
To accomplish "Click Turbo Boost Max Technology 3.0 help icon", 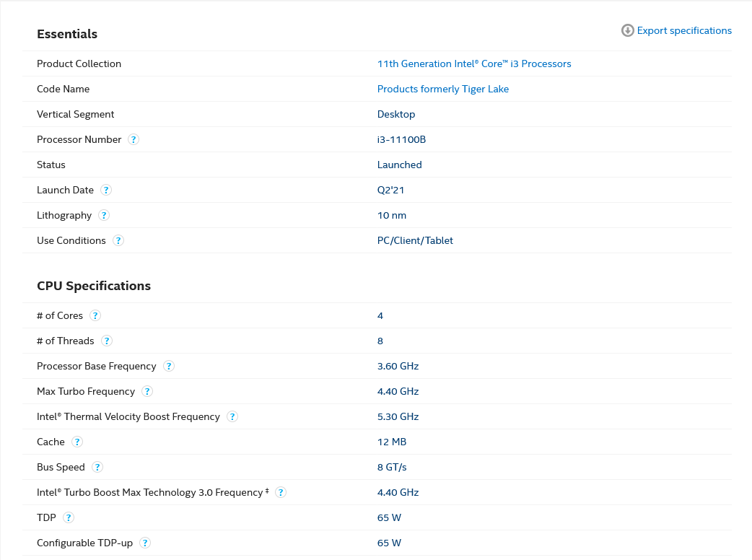I will (x=281, y=492).
